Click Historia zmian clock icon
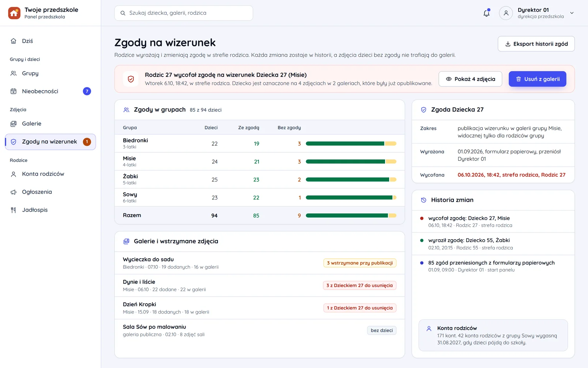 coord(424,200)
